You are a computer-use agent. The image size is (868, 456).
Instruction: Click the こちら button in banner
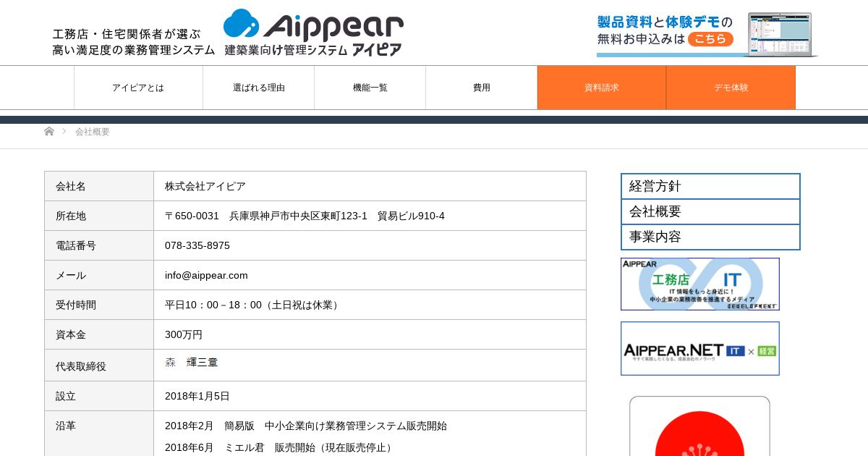(x=710, y=39)
